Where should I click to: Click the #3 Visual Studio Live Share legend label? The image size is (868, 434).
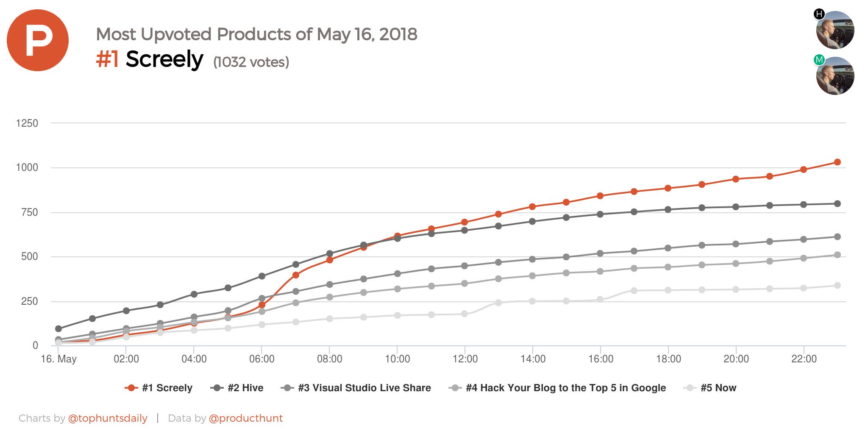[x=364, y=388]
